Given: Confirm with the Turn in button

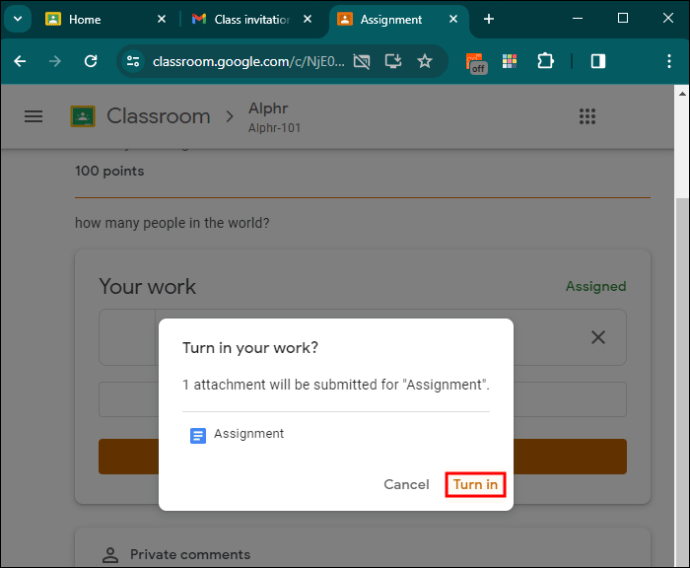Looking at the screenshot, I should (475, 484).
